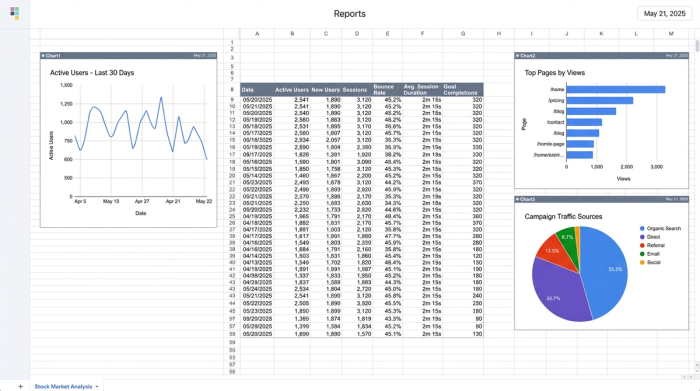Select the cell showing 2,934 active users
The height and width of the screenshot is (391, 700).
(x=292, y=140)
